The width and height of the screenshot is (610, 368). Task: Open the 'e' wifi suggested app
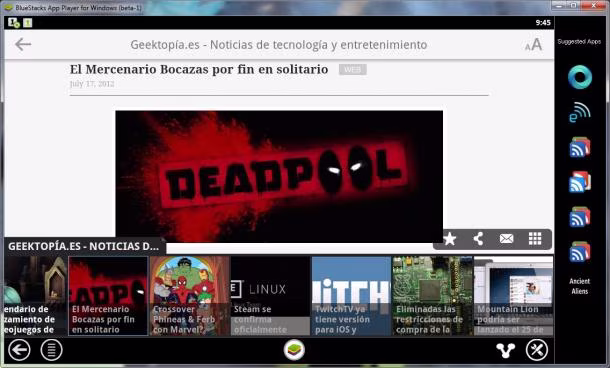point(580,112)
